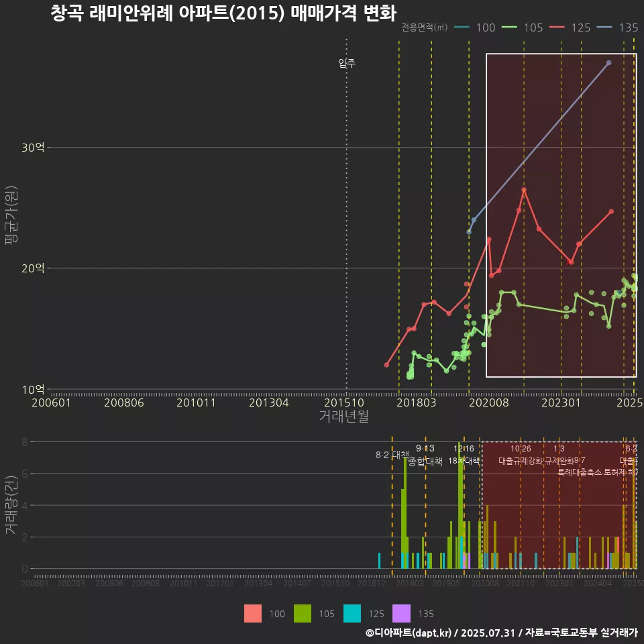The height and width of the screenshot is (644, 644).
Task: Click the 평균가(원) axis title
Action: 11,215
